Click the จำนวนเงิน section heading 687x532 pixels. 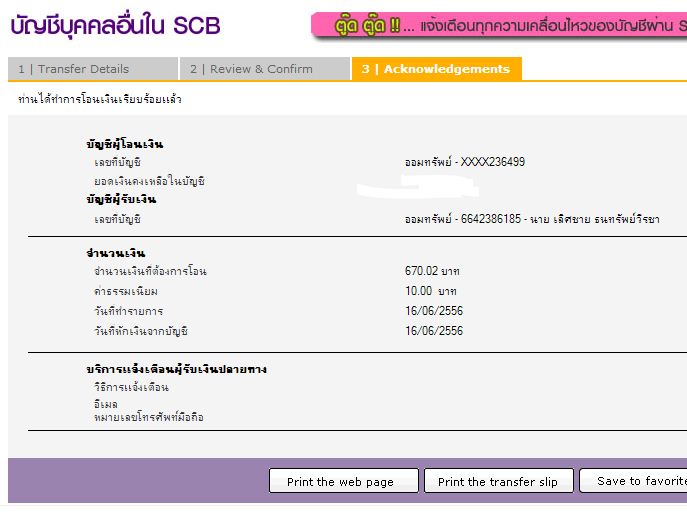116,253
